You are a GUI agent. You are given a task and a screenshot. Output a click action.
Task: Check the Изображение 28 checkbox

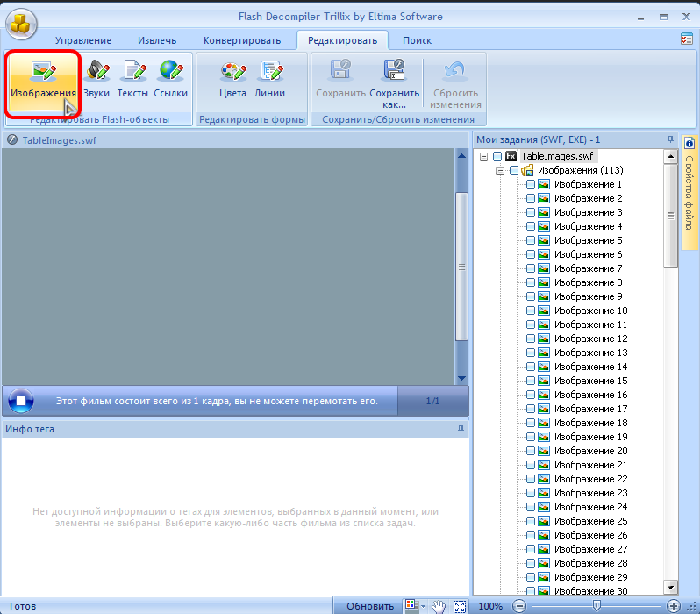531,563
